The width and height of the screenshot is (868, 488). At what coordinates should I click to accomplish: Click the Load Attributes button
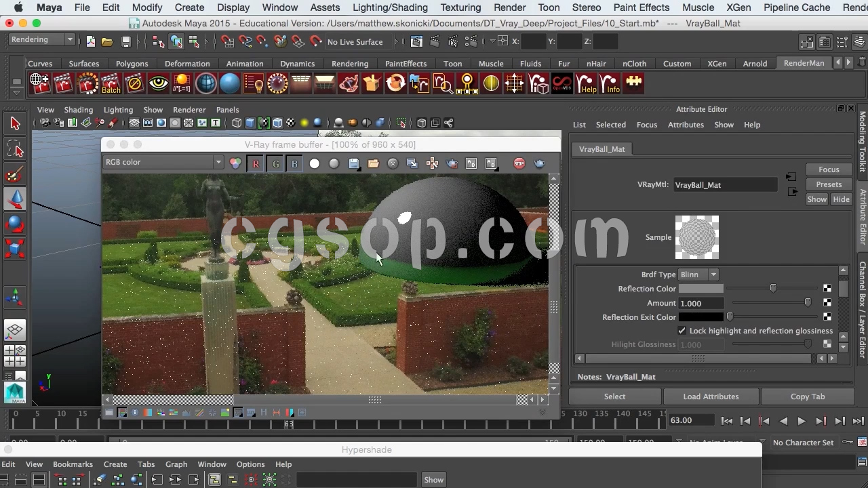coord(711,396)
